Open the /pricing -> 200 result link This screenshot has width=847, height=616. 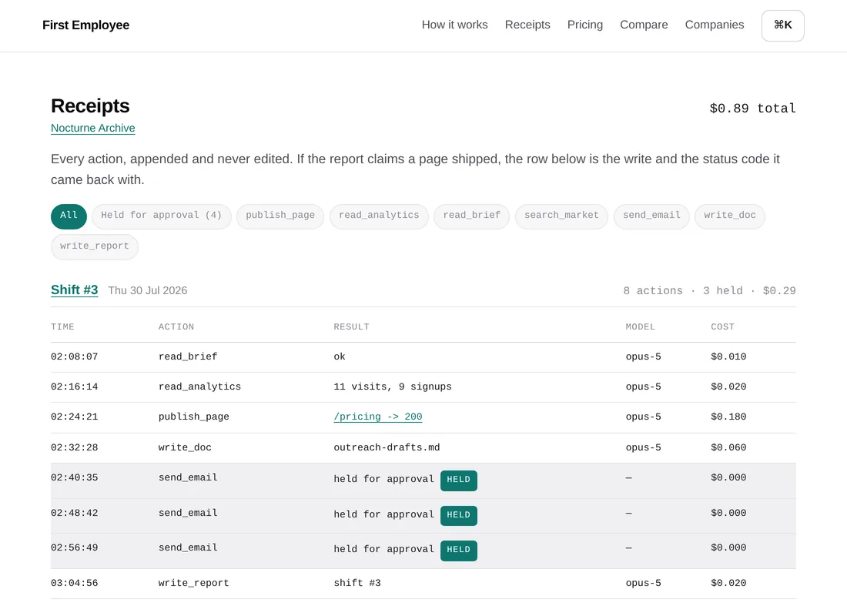(378, 417)
